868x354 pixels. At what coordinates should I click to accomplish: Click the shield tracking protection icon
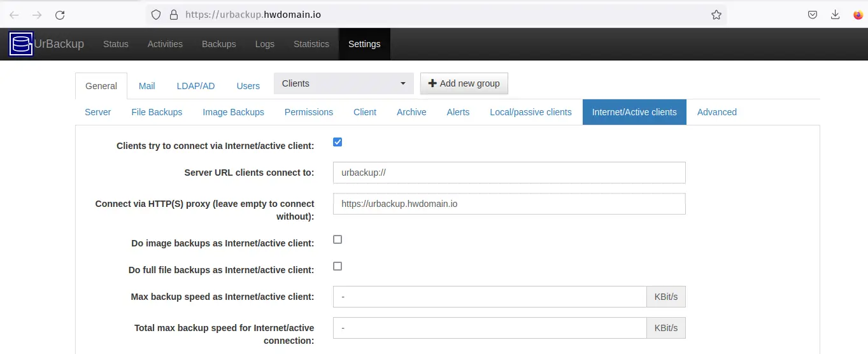pos(156,15)
